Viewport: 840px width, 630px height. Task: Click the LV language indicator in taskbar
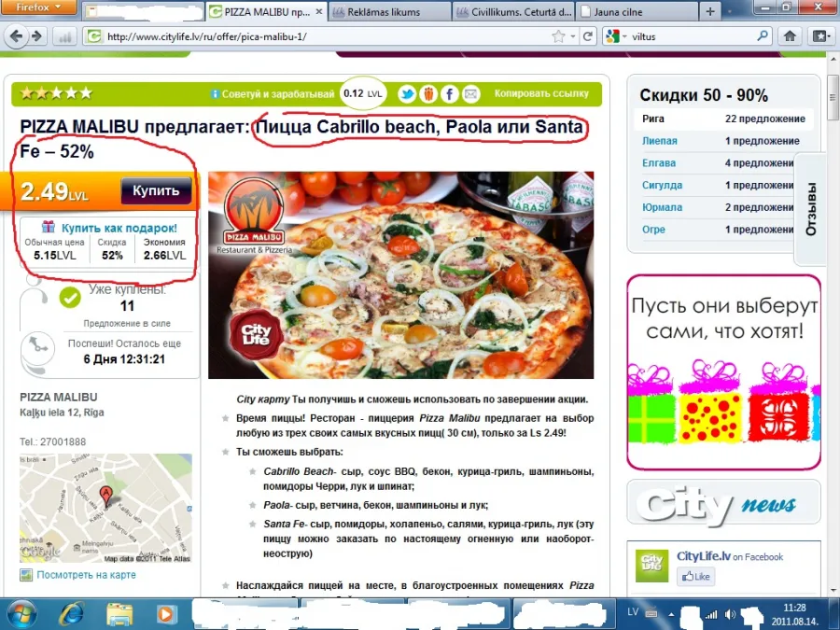pyautogui.click(x=633, y=612)
